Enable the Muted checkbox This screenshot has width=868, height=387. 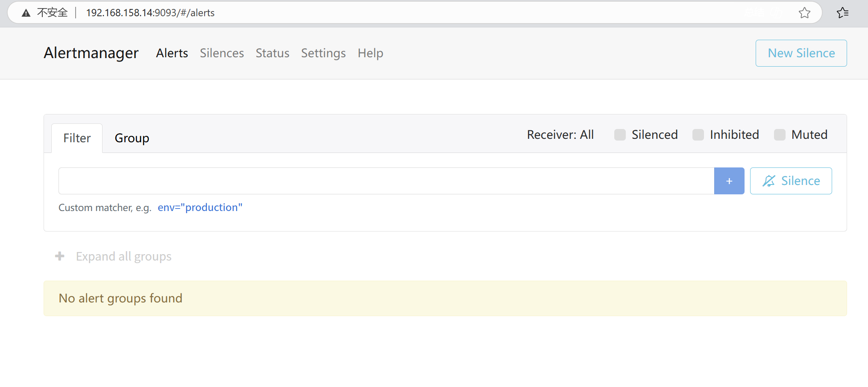pos(780,135)
